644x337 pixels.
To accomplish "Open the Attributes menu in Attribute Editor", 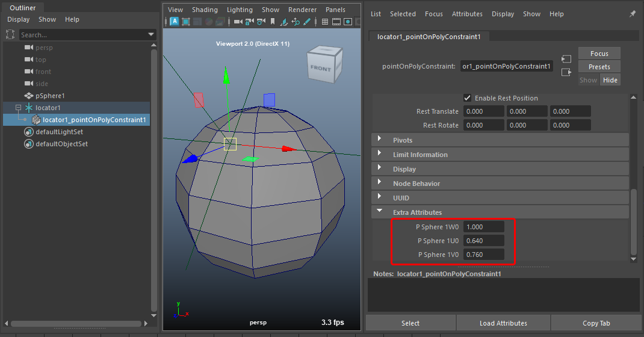I will [467, 14].
